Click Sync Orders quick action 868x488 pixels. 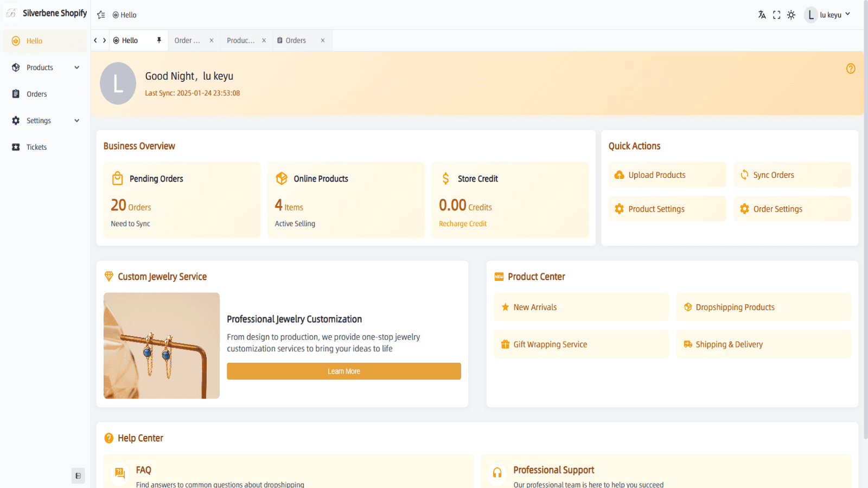pos(793,175)
